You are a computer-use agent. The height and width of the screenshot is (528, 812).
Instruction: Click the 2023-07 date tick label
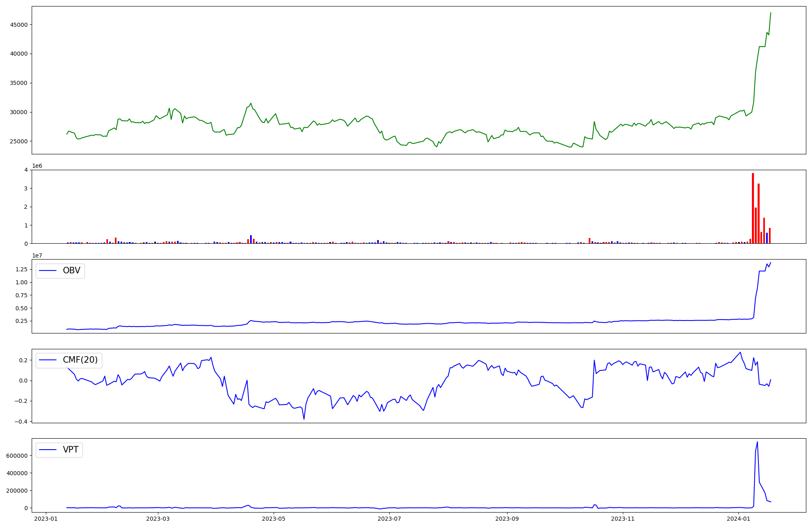(x=389, y=519)
